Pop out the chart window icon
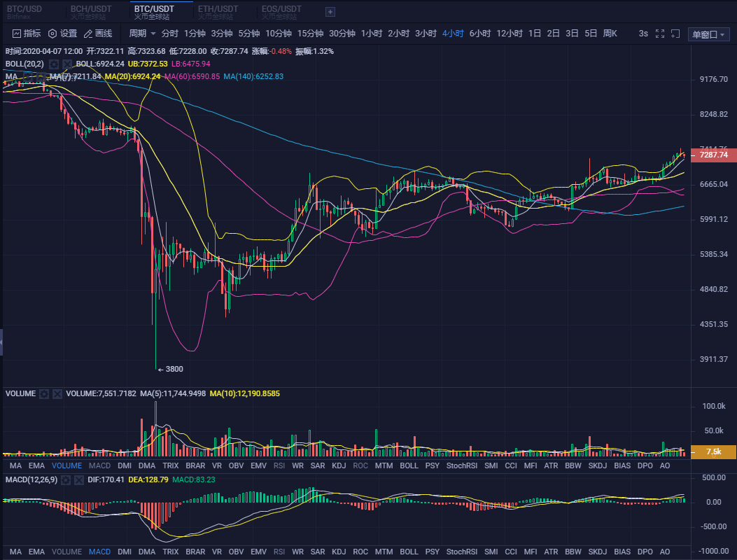 point(675,34)
